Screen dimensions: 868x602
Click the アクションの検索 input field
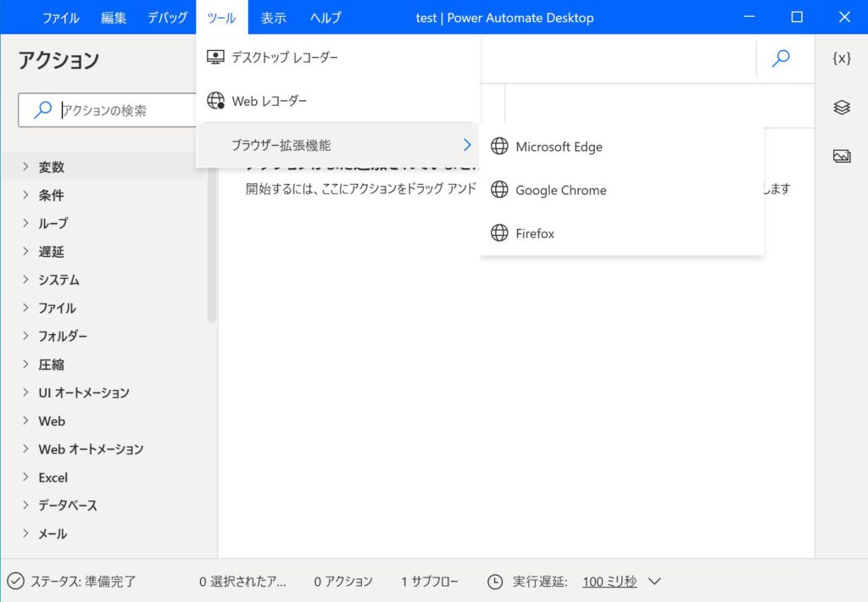108,110
